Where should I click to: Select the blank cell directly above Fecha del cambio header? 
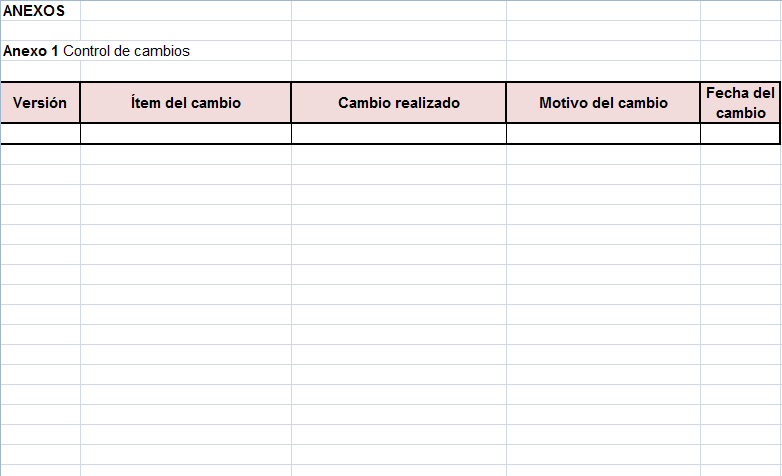[x=740, y=71]
